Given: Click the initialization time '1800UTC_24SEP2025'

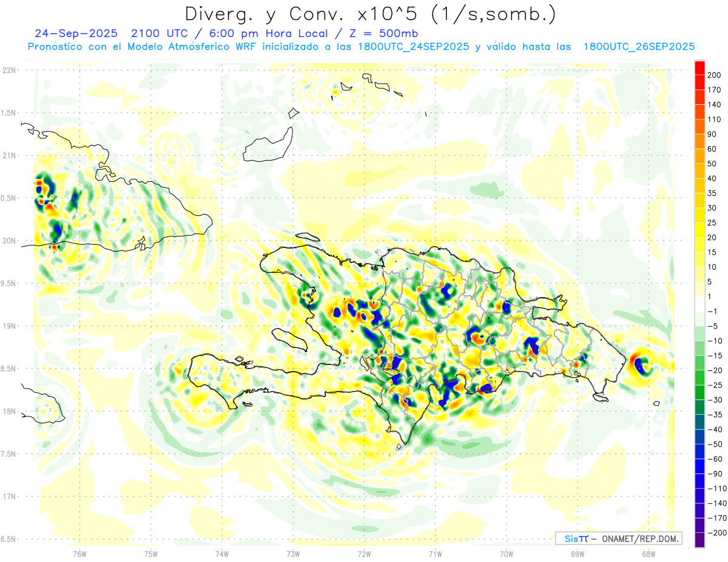Looking at the screenshot, I should tap(414, 47).
